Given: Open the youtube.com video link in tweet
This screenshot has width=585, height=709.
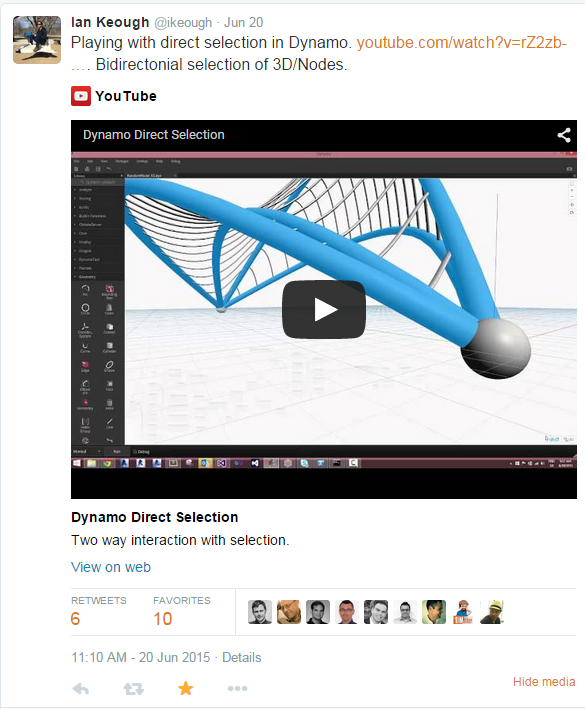Looking at the screenshot, I should (x=462, y=43).
